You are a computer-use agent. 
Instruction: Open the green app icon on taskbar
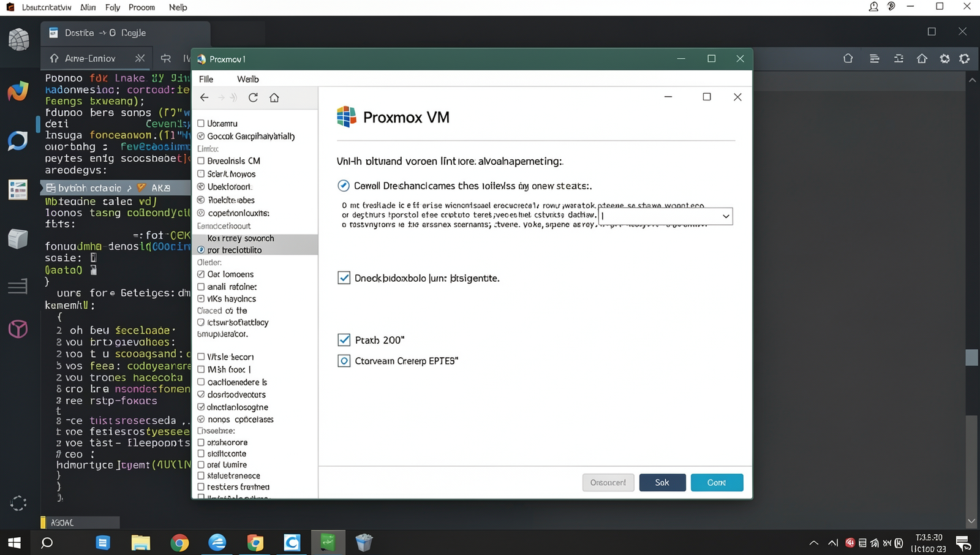pos(328,542)
